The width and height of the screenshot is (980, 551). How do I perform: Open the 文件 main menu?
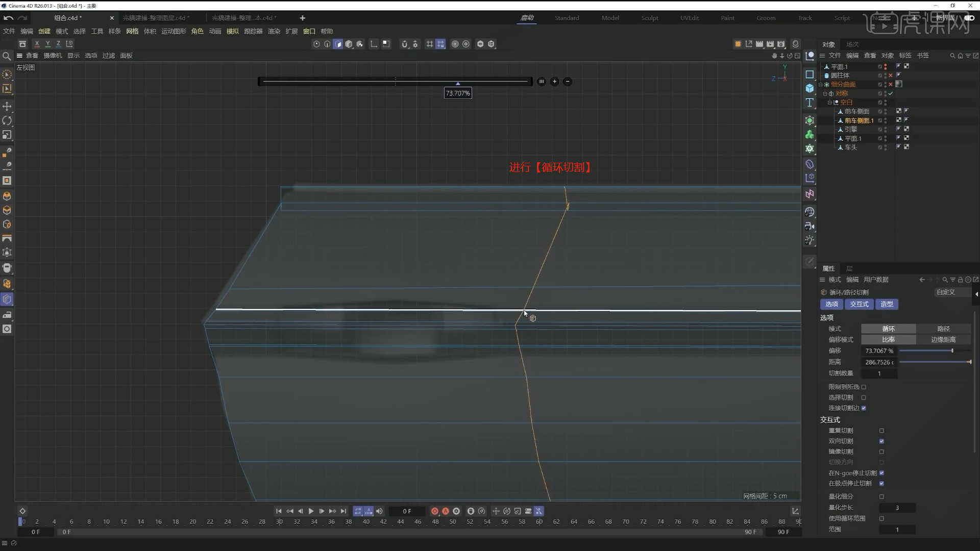(x=9, y=31)
